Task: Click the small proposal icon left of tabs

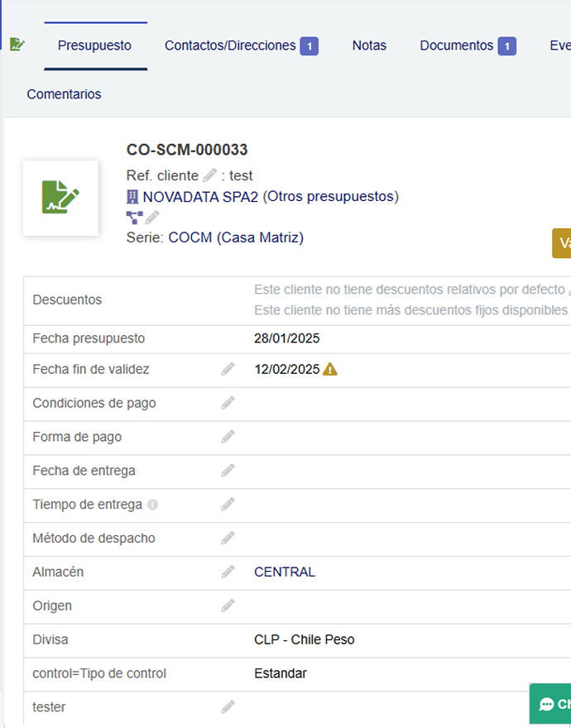Action: click(17, 44)
